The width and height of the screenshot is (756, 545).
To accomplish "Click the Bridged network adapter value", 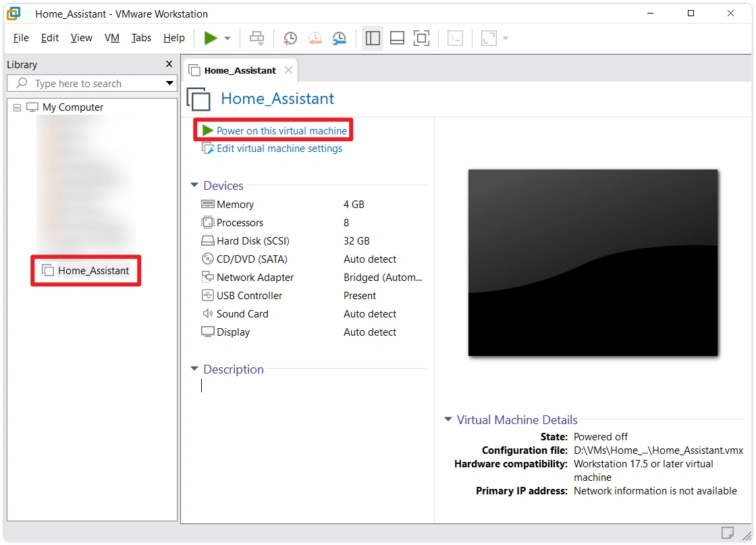I will click(x=382, y=278).
